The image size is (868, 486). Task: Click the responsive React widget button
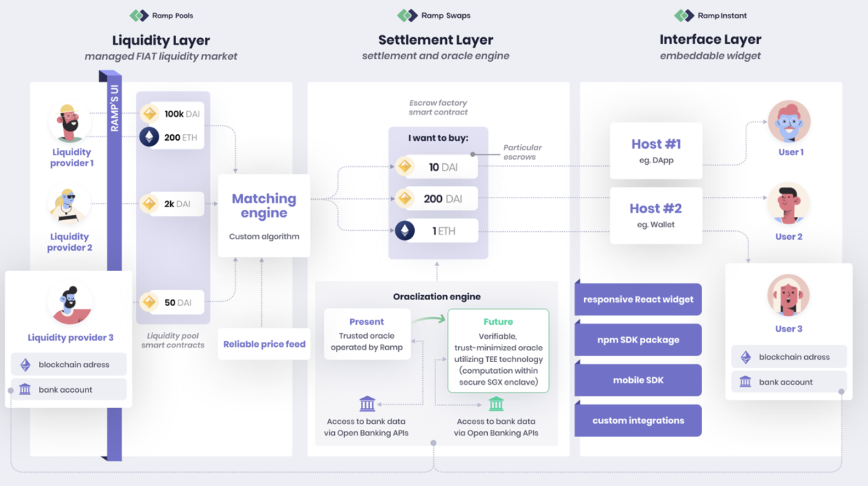638,299
